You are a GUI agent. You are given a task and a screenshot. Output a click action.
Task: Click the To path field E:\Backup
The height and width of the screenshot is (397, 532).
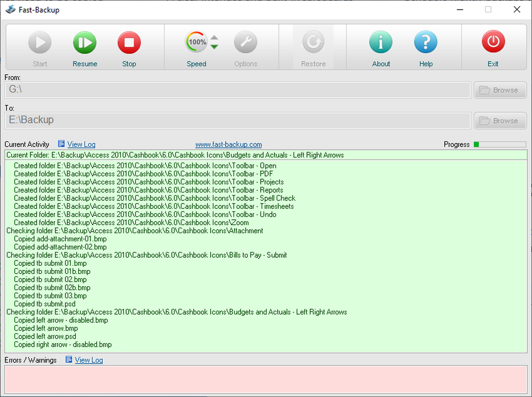237,120
